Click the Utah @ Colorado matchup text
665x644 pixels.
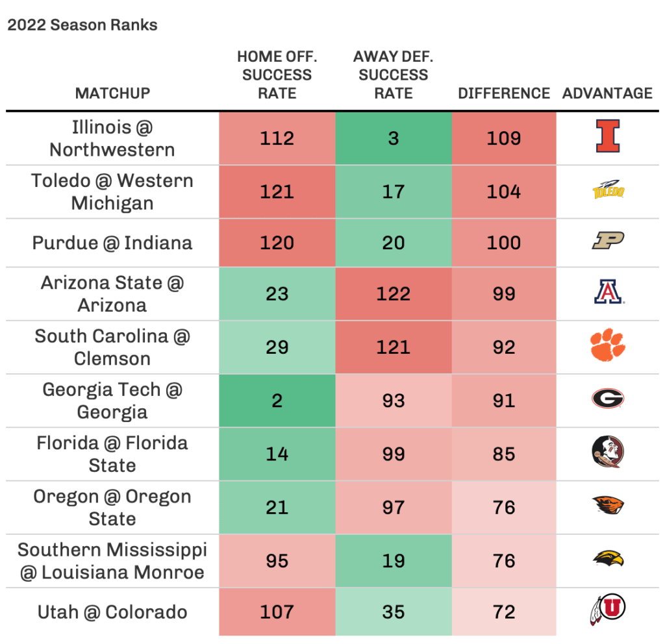coord(112,612)
